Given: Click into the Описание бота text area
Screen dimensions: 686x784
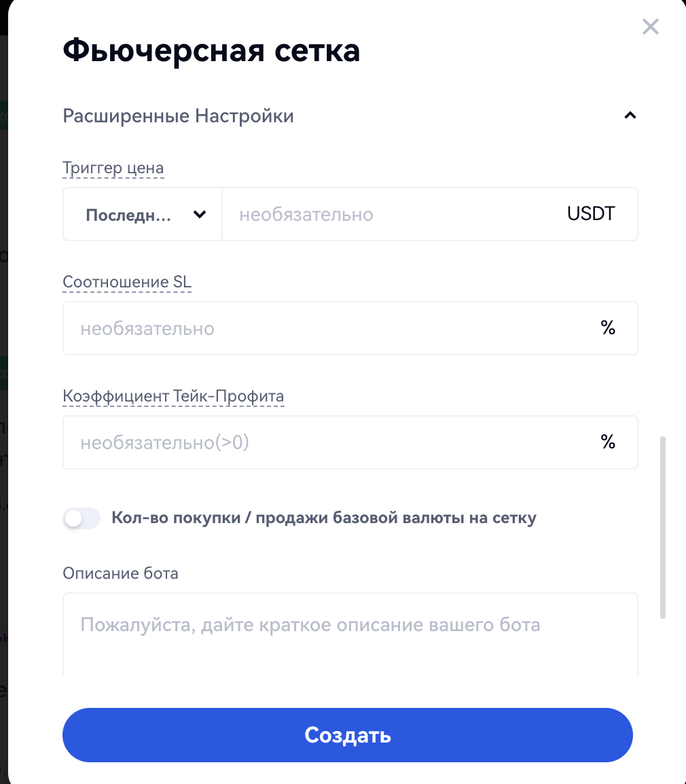Looking at the screenshot, I should point(350,635).
